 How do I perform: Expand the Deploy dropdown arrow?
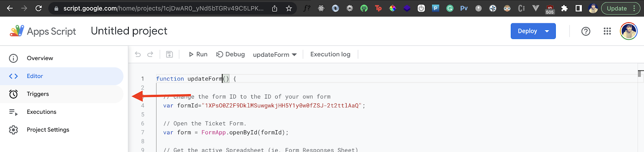pos(547,31)
